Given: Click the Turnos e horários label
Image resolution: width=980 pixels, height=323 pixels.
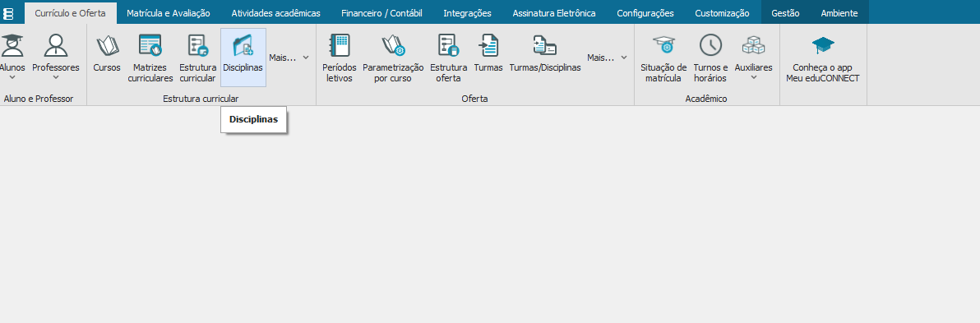Looking at the screenshot, I should pyautogui.click(x=710, y=73).
